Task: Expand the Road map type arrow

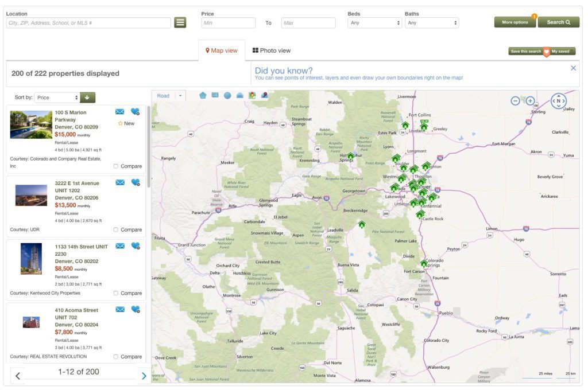Action: (x=180, y=96)
